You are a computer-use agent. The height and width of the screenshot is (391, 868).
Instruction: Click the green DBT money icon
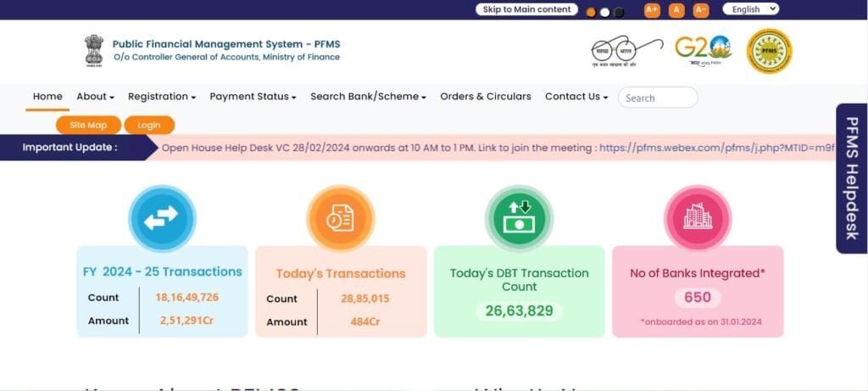(519, 218)
